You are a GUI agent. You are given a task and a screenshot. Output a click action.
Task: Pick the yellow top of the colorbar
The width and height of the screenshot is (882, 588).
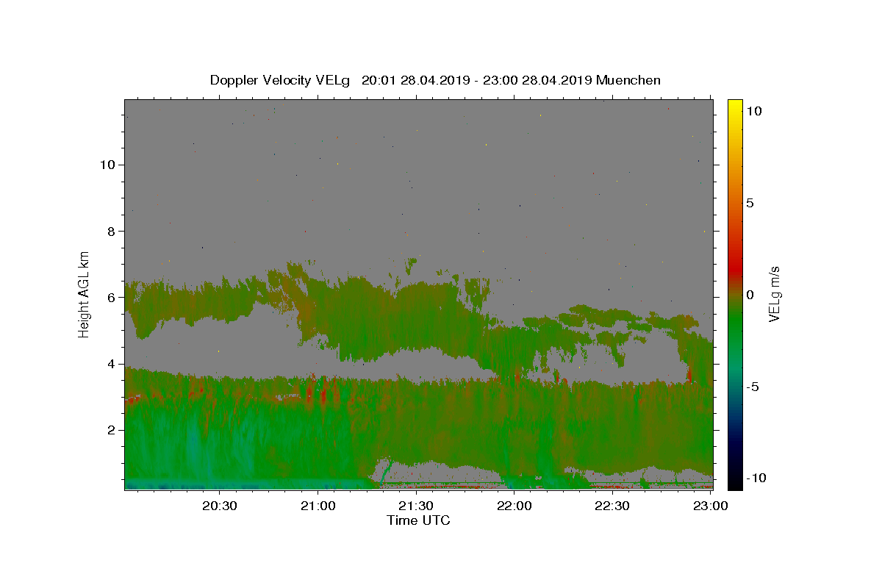click(x=735, y=104)
